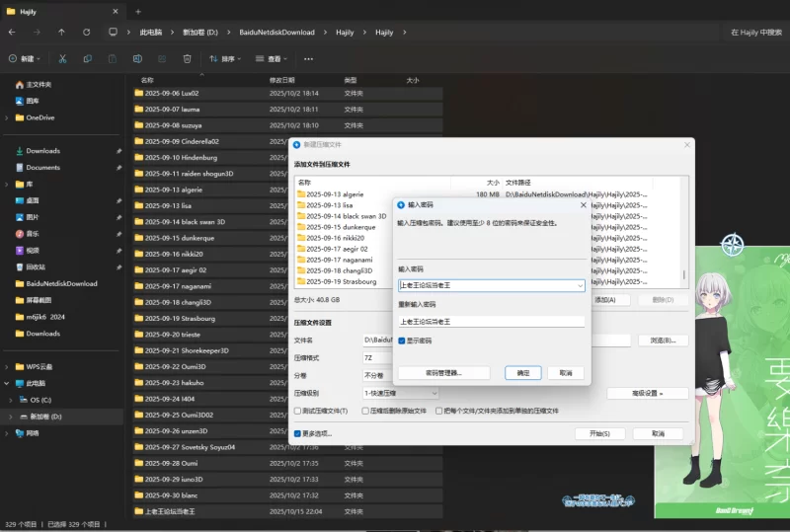This screenshot has height=532, width=790.
Task: Open the new tab plus button
Action: point(137,11)
